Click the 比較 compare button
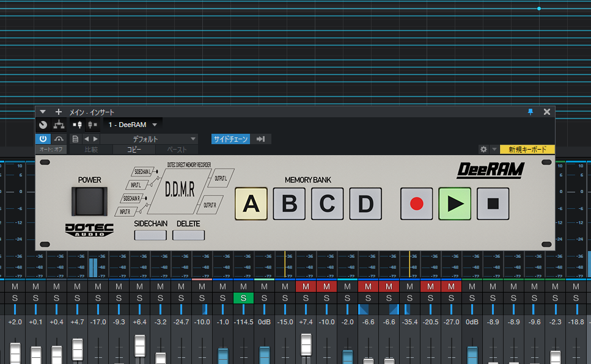The image size is (591, 364). pos(91,150)
